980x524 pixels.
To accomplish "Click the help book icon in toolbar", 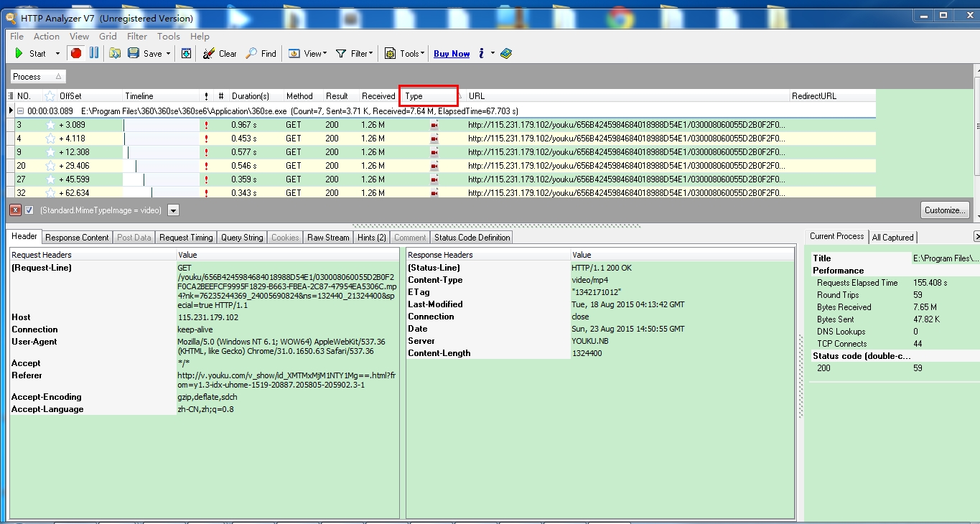I will pyautogui.click(x=506, y=53).
